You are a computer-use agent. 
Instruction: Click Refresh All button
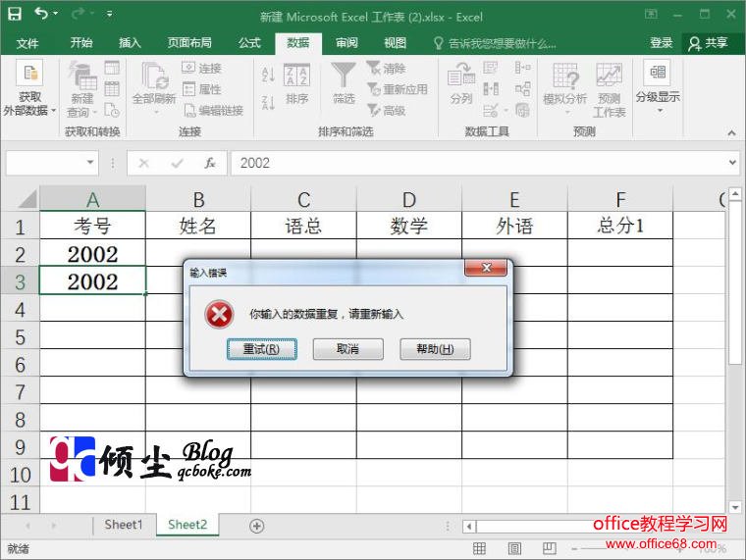point(154,89)
